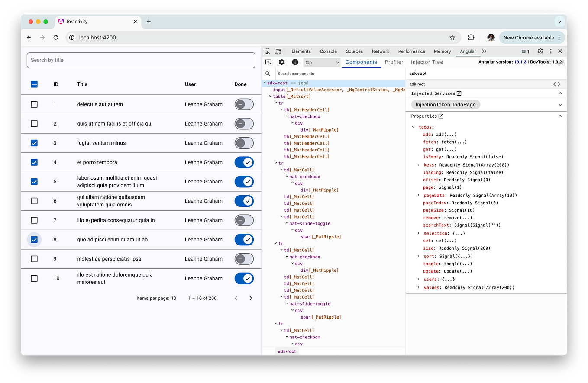The image size is (588, 383).
Task: Open DevTools settings gear icon
Action: 540,51
